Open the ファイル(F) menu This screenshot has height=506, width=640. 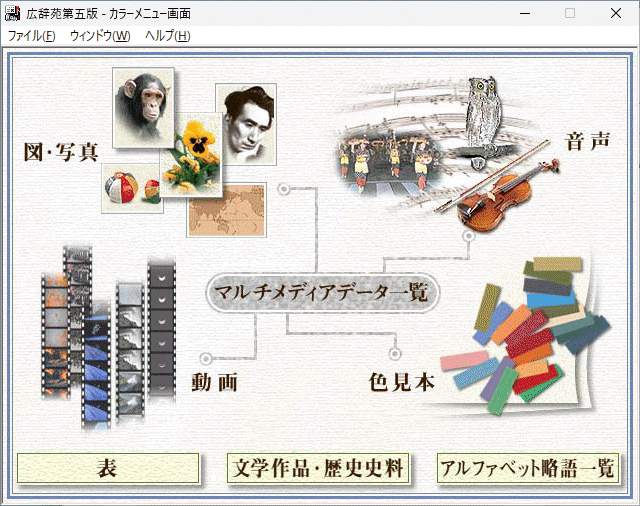(x=31, y=36)
